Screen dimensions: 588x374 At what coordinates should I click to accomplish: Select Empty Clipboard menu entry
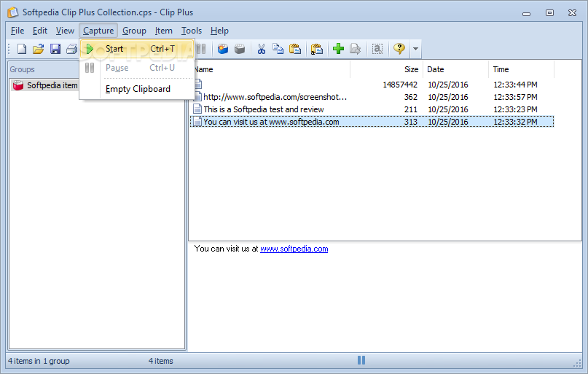click(x=137, y=89)
